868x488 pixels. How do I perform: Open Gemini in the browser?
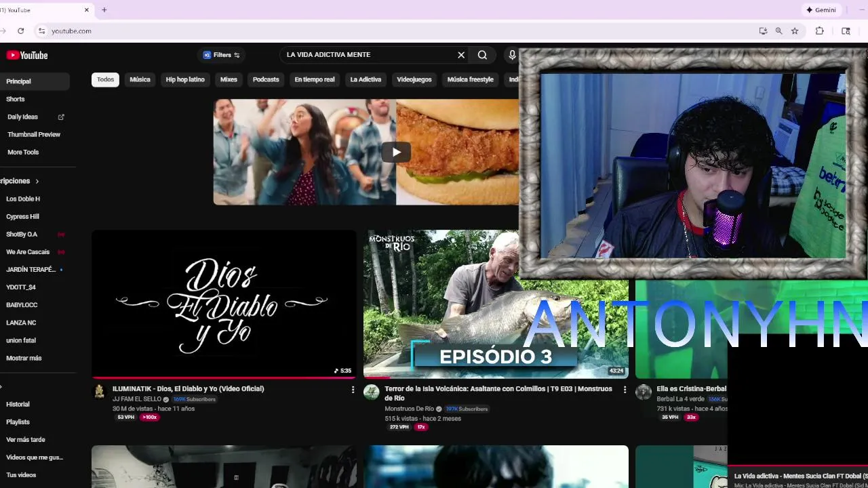821,9
